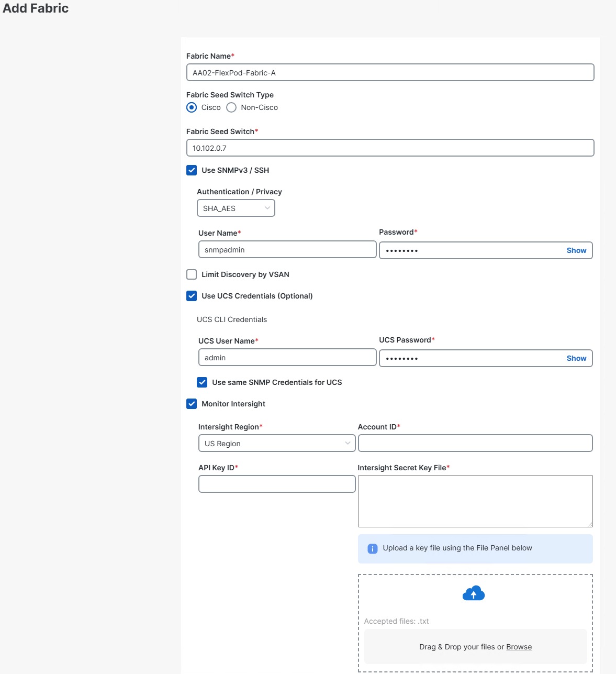The image size is (616, 674).
Task: Open the Intersight Region dropdown
Action: (x=277, y=444)
